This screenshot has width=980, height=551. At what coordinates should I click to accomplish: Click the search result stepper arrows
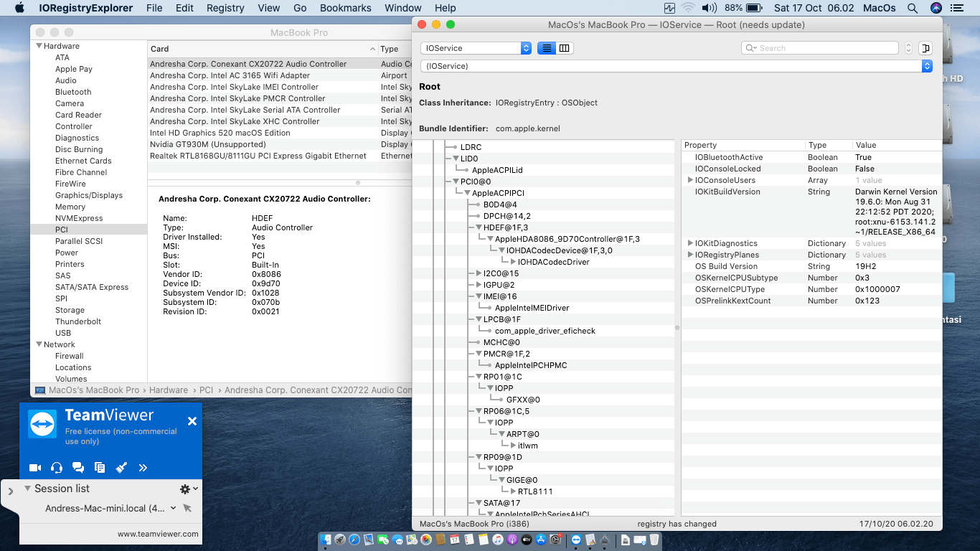909,48
